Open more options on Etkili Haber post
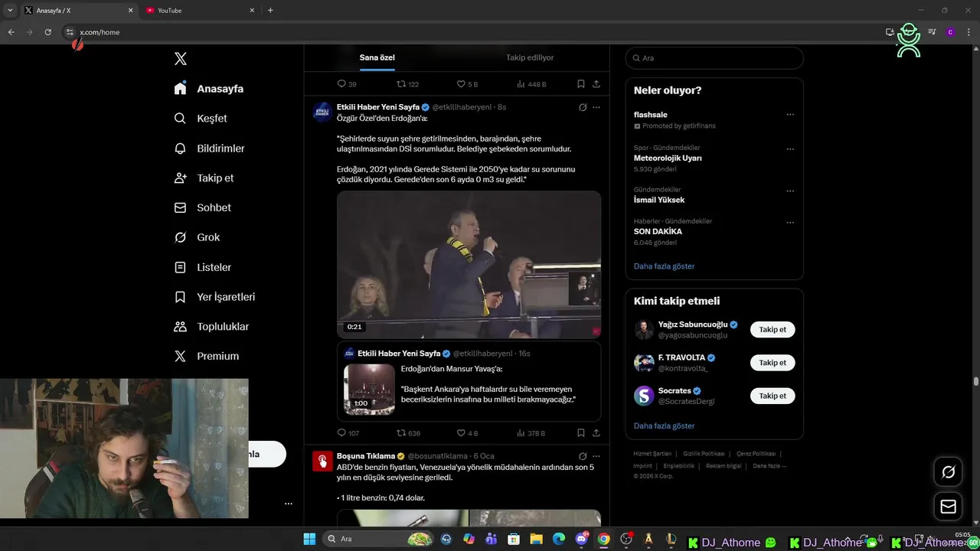Viewport: 980px width, 551px height. pyautogui.click(x=596, y=107)
